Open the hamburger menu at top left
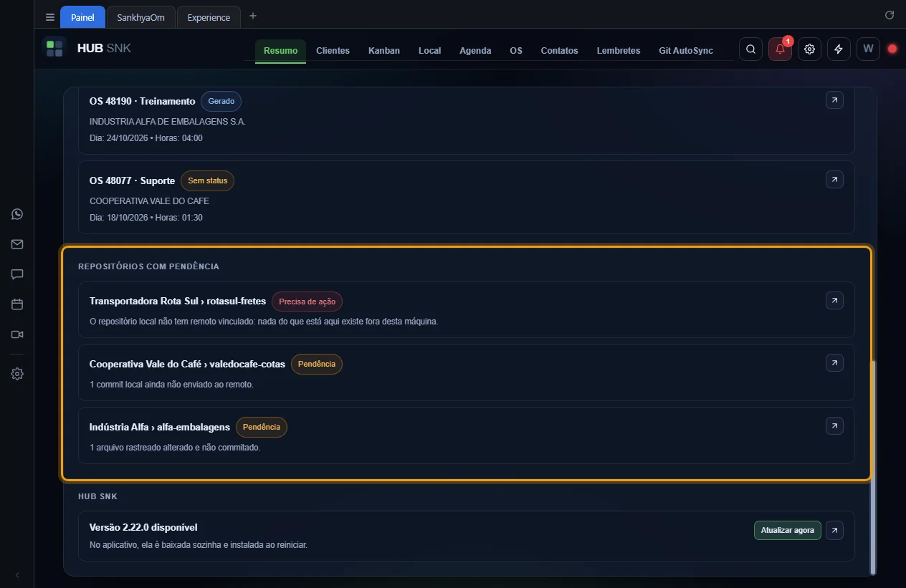The height and width of the screenshot is (588, 906). click(x=50, y=17)
